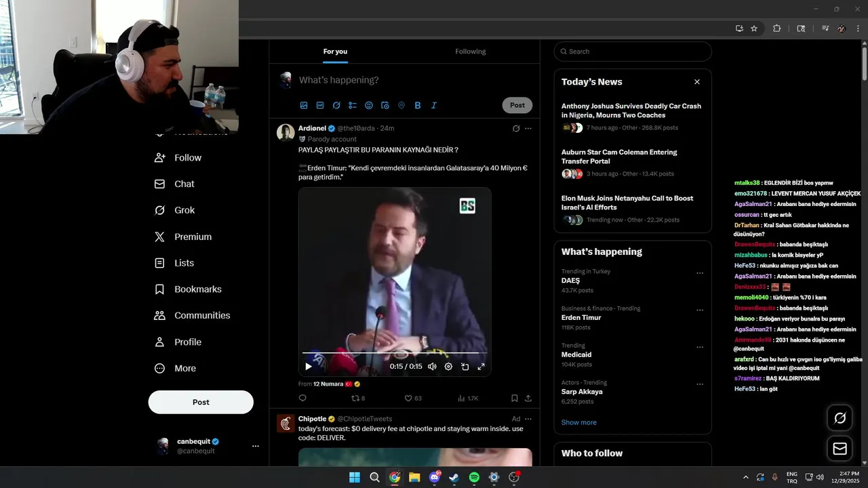Click Show more under What's happening
Image resolution: width=868 pixels, height=488 pixels.
[x=578, y=422]
